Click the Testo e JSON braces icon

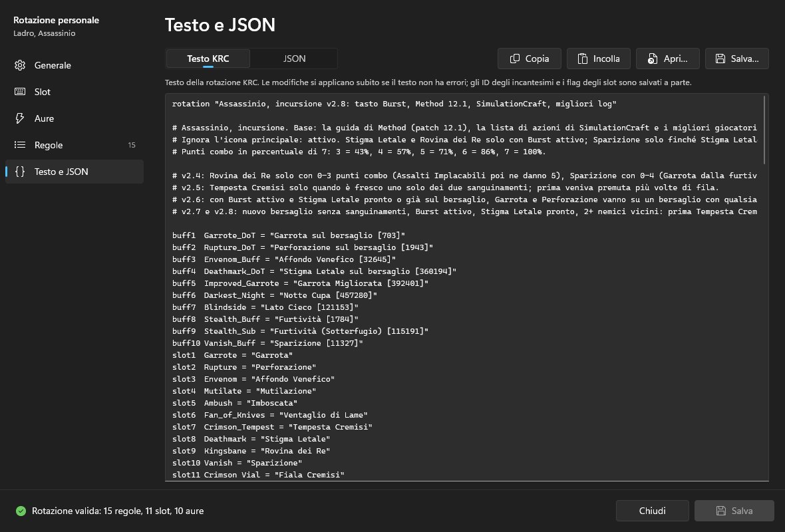point(20,171)
